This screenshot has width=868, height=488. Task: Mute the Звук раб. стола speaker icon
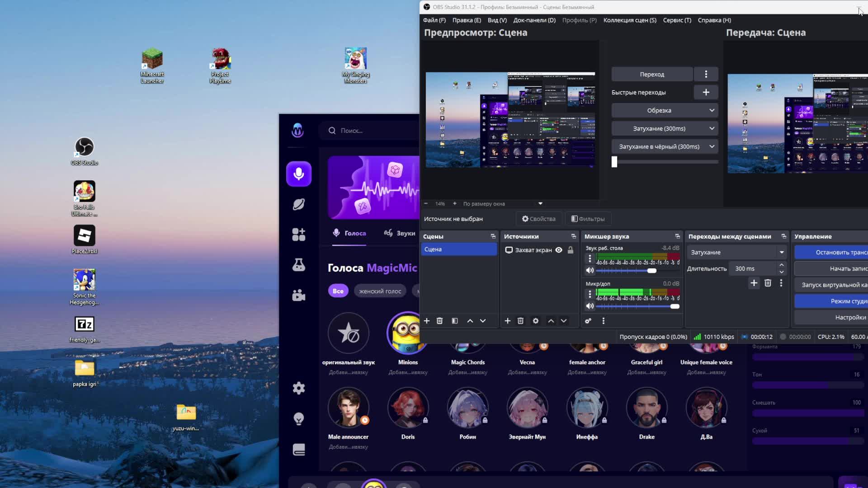590,270
